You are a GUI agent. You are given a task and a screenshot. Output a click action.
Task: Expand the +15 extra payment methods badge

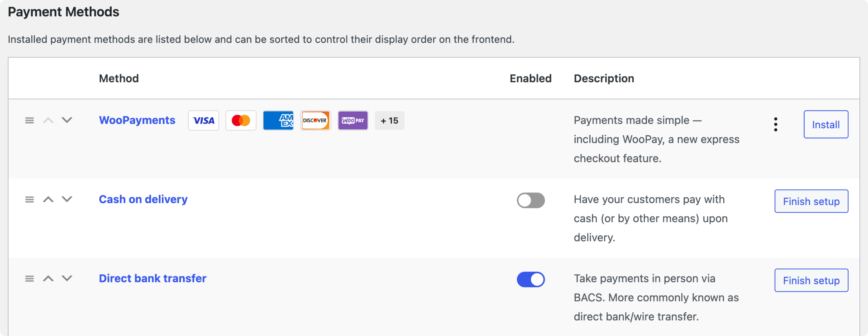pyautogui.click(x=389, y=120)
